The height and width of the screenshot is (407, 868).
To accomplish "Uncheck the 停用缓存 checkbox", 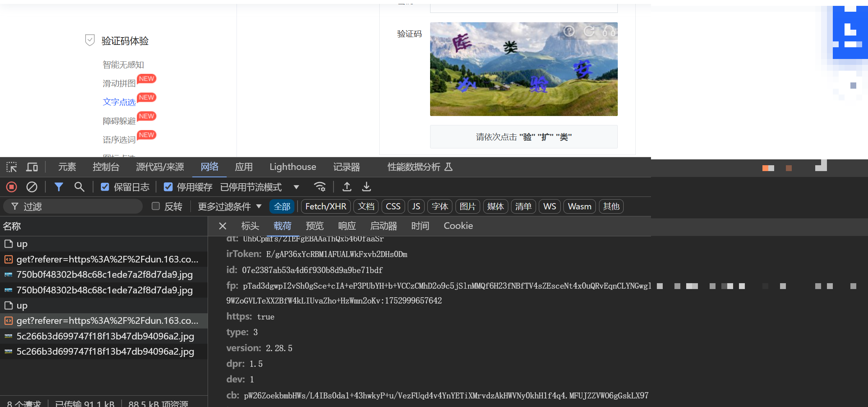I will [x=168, y=187].
